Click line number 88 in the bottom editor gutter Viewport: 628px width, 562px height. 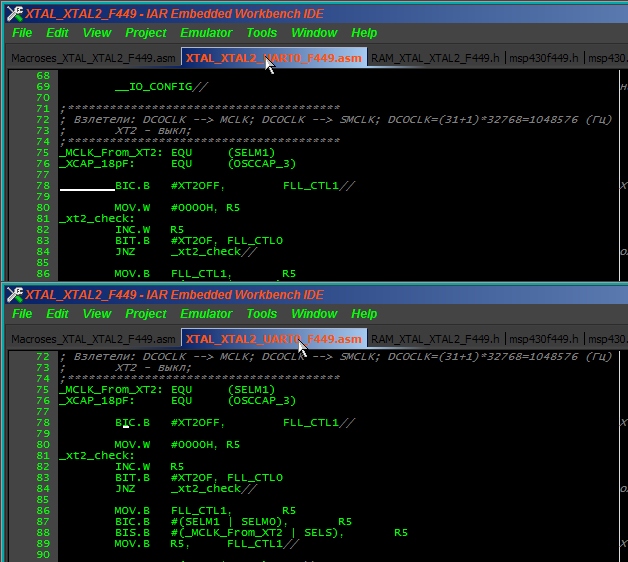coord(43,533)
